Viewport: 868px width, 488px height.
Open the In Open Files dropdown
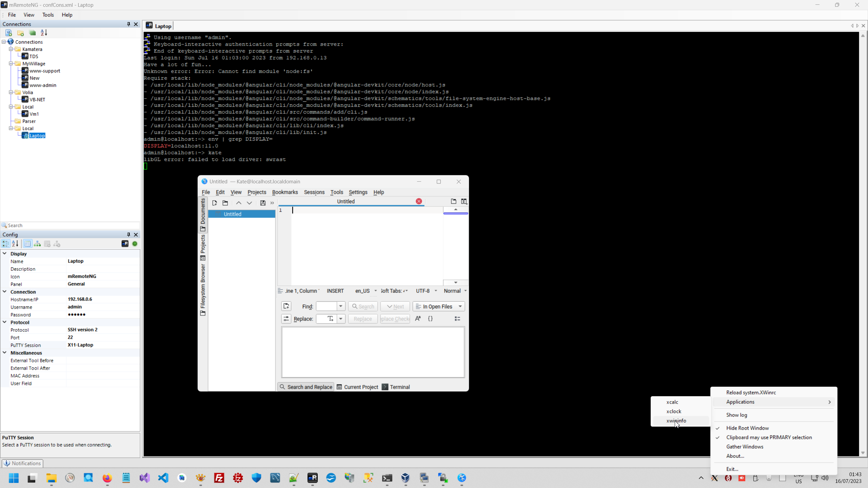(439, 306)
